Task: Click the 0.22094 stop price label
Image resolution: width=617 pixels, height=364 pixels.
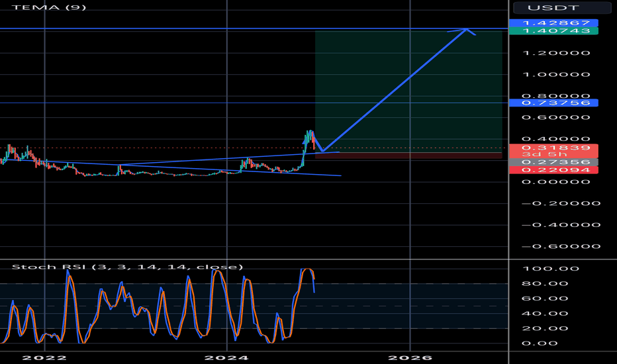Action: 553,169
